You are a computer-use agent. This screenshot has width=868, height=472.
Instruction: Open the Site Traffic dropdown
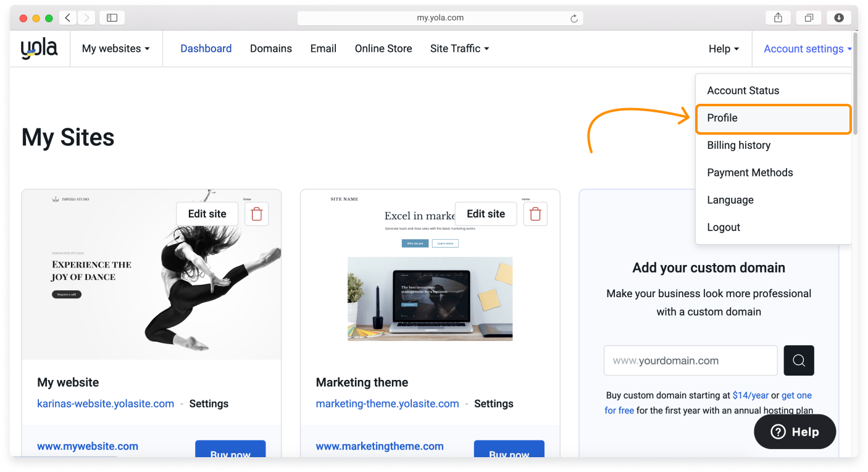pos(459,49)
